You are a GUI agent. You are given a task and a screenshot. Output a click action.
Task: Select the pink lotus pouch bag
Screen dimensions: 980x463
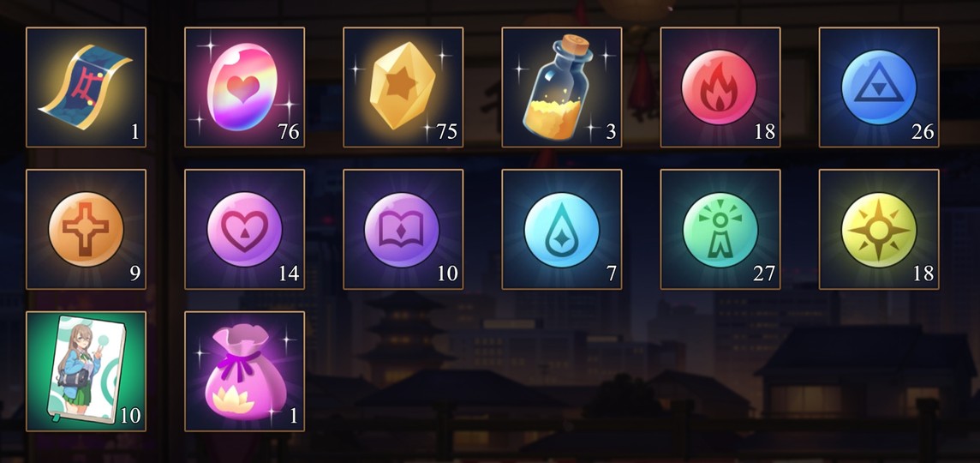pyautogui.click(x=244, y=371)
